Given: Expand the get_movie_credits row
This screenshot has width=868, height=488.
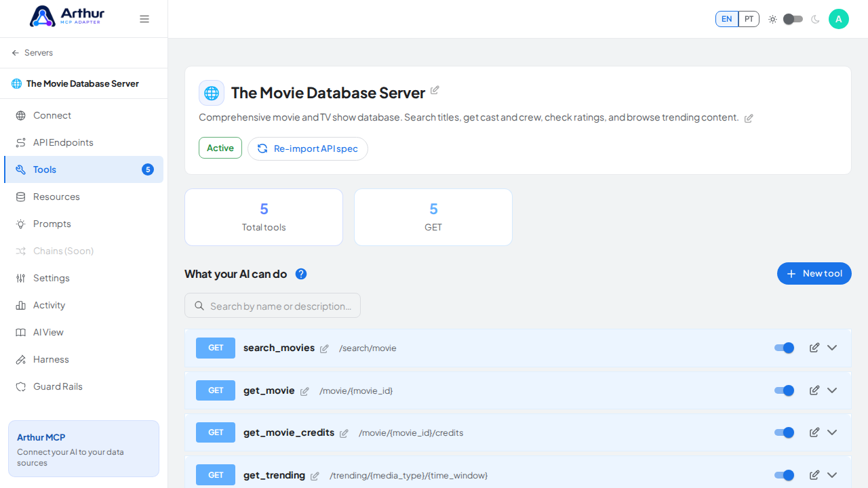Looking at the screenshot, I should click(832, 432).
